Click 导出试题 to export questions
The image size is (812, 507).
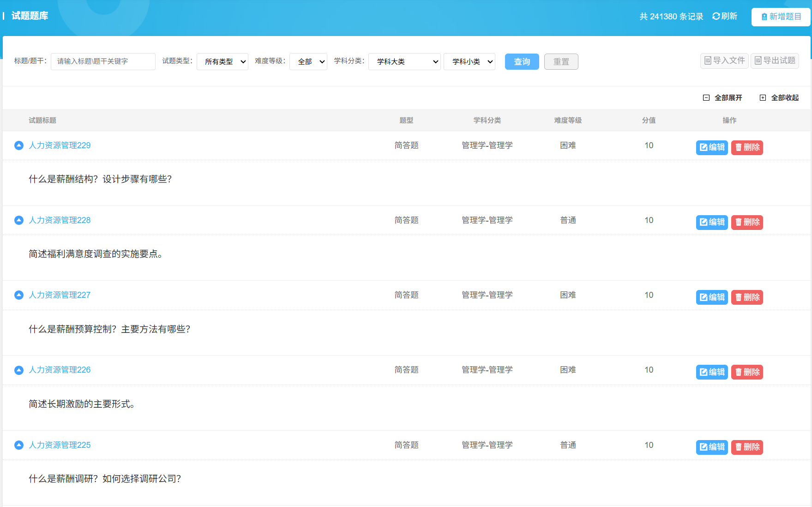[x=775, y=60]
